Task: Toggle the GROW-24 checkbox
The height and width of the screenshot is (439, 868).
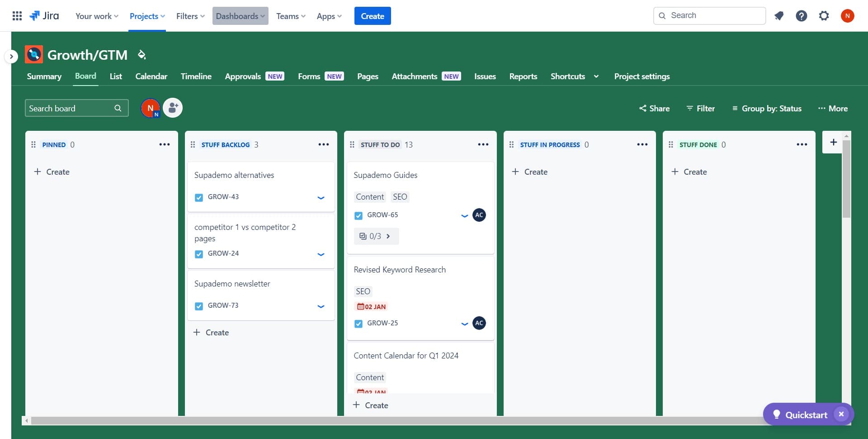Action: [199, 253]
